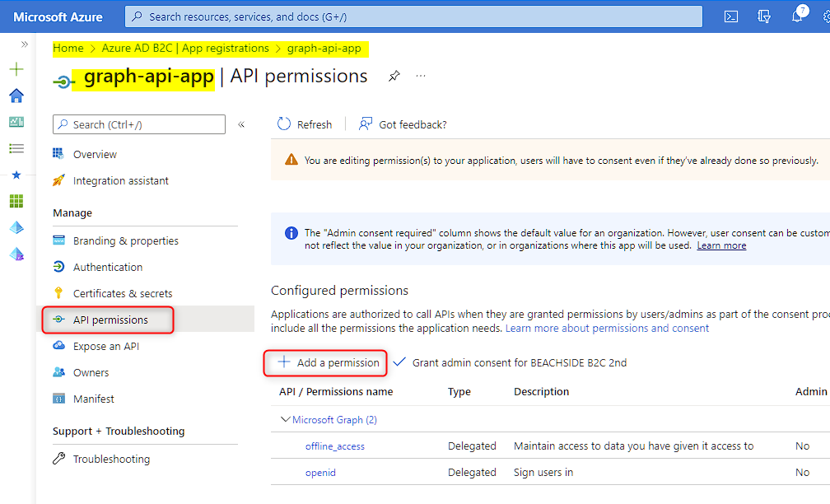
Task: Open All resources green grid icon
Action: tap(16, 201)
